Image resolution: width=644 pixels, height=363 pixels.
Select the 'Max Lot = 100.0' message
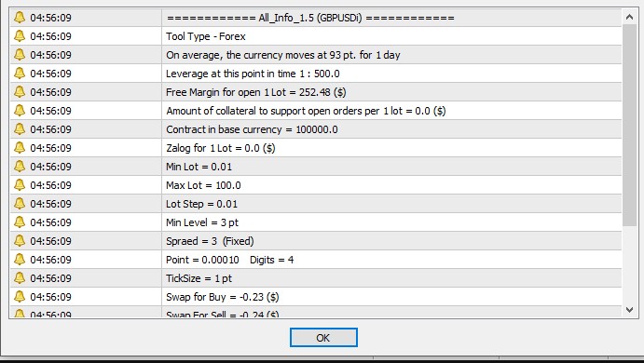click(203, 185)
